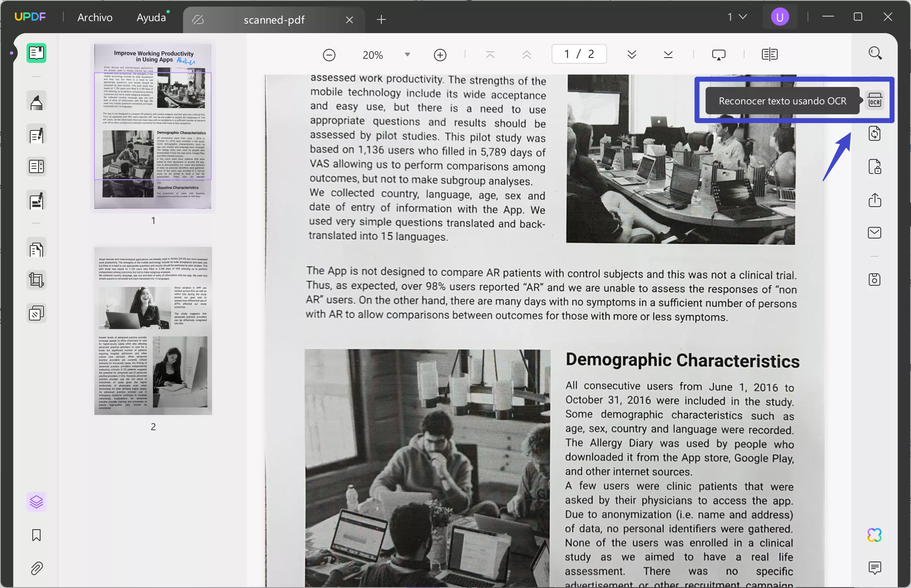Viewport: 911px width, 588px height.
Task: Expand the open windows count dropdown
Action: tap(737, 17)
